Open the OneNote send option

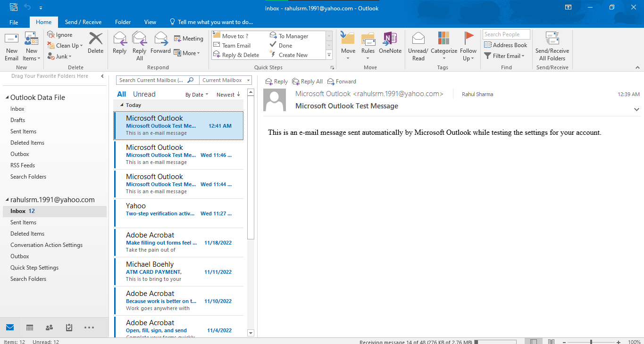point(390,43)
